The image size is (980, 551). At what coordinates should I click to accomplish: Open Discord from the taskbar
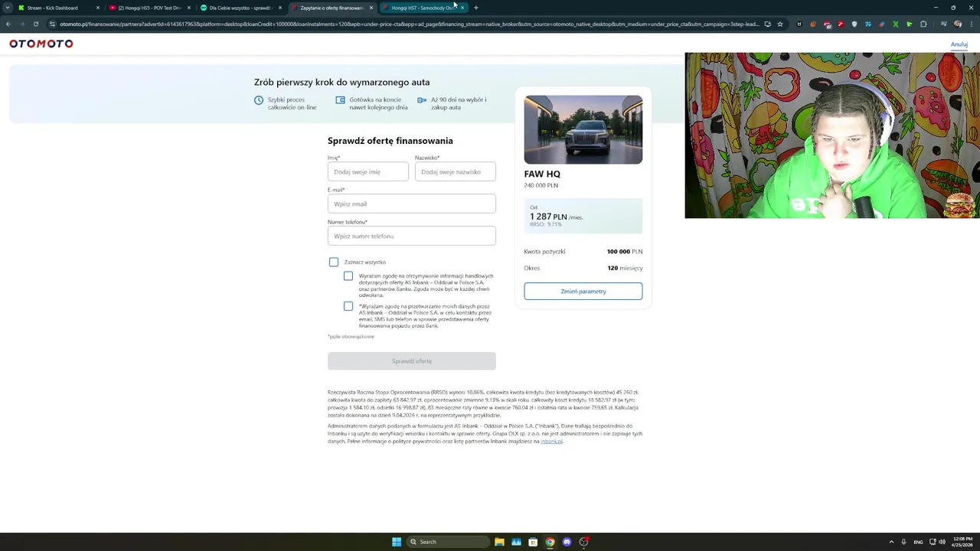click(567, 542)
